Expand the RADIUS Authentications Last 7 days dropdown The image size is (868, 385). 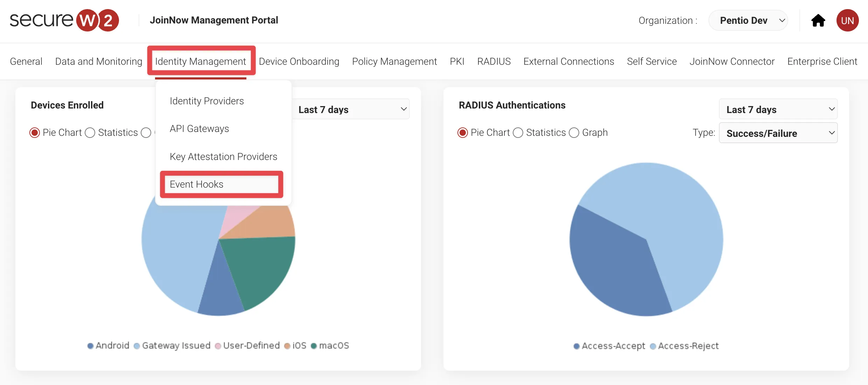pos(778,110)
